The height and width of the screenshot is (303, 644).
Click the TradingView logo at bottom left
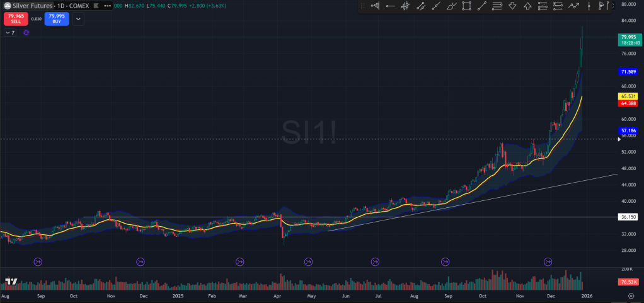10,282
